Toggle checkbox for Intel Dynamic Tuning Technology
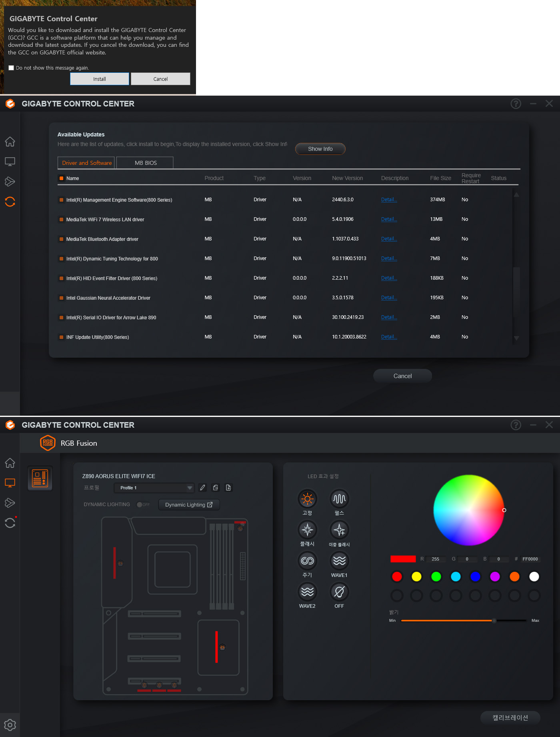Image resolution: width=560 pixels, height=737 pixels. 61,258
